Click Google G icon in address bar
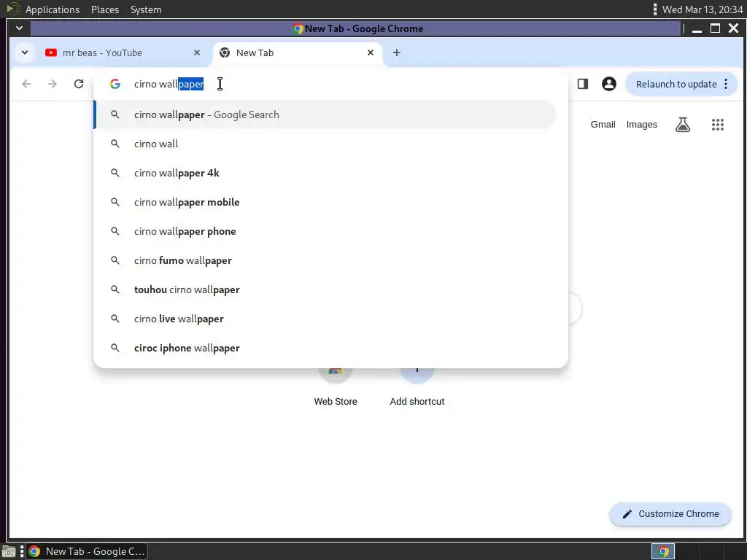Screen dimensions: 747x560 point(115,85)
